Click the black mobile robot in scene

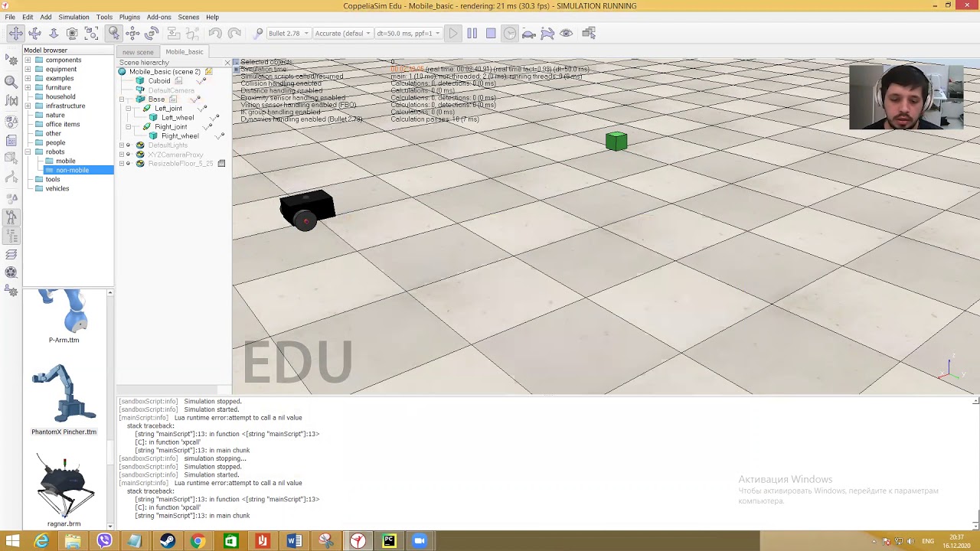click(307, 210)
